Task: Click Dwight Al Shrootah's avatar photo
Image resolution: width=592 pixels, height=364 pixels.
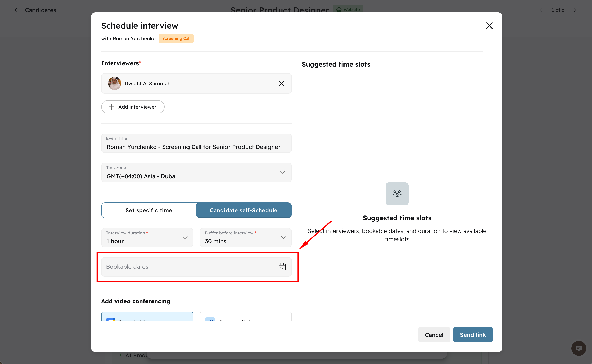Action: 115,84
